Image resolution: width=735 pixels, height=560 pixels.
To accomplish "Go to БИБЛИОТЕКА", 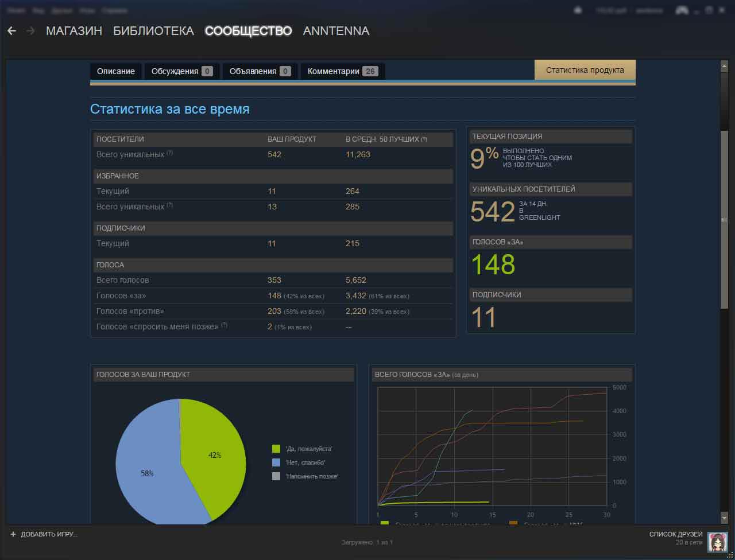I will (153, 31).
